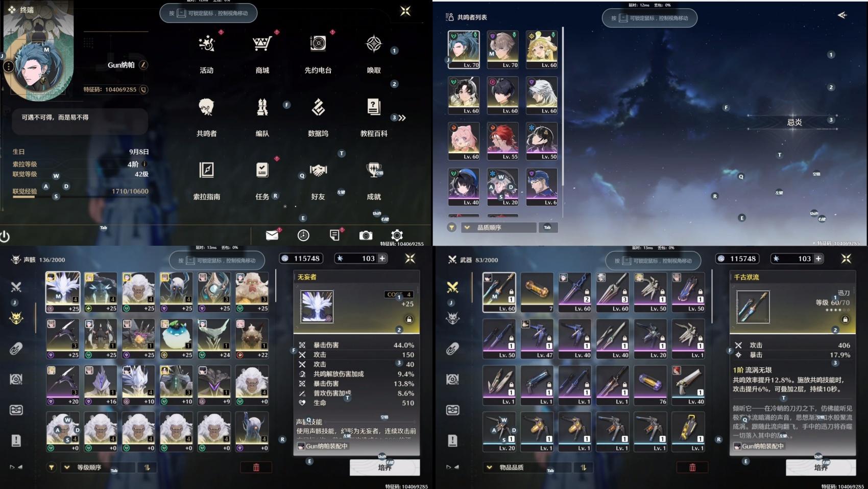
Task: Open the 好友 friends handshake icon
Action: coord(318,170)
